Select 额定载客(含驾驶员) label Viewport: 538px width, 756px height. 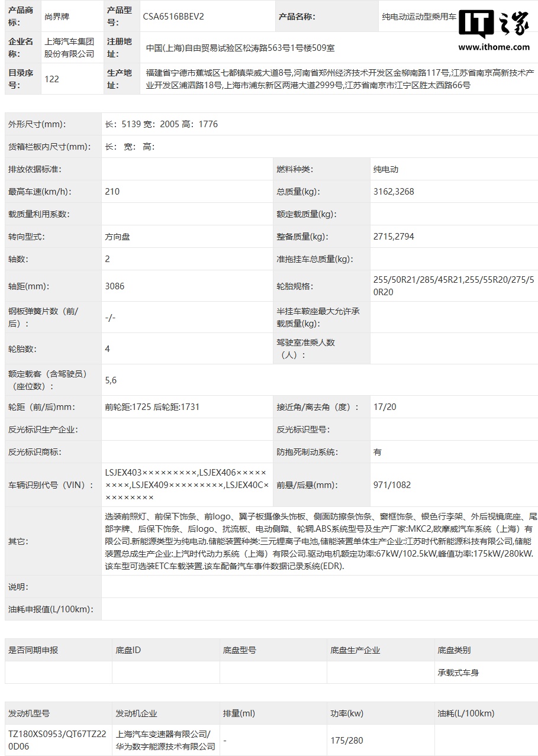(47, 380)
